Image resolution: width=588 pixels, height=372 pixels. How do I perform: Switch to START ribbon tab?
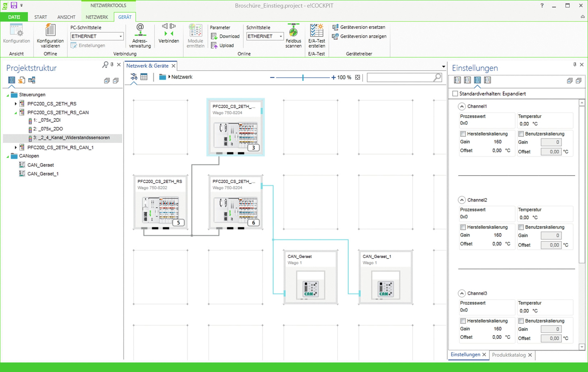click(x=41, y=17)
